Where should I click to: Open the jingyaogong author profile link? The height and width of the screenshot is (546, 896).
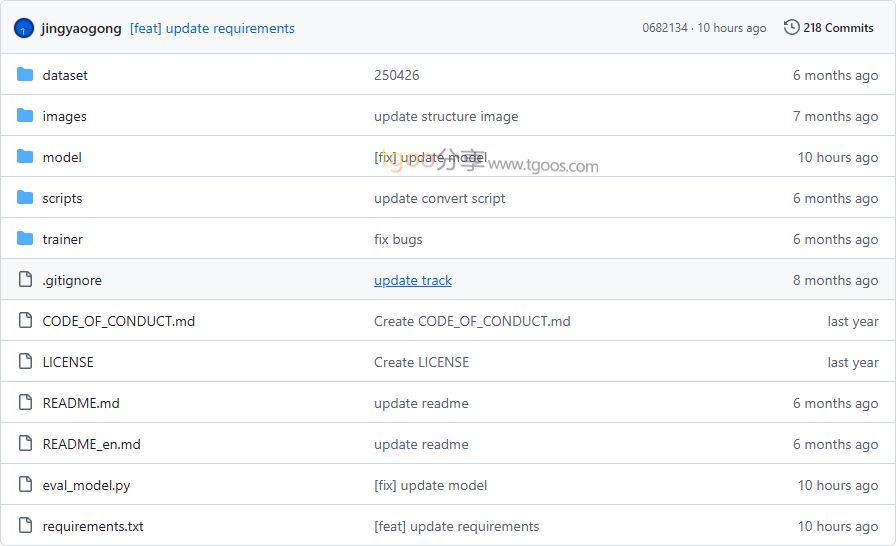point(81,28)
